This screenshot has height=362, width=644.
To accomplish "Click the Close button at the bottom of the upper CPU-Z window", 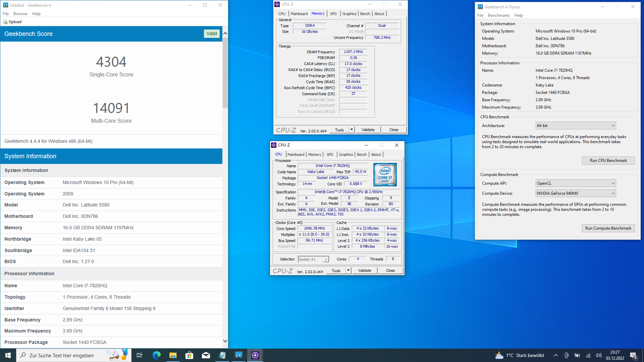I will [394, 130].
